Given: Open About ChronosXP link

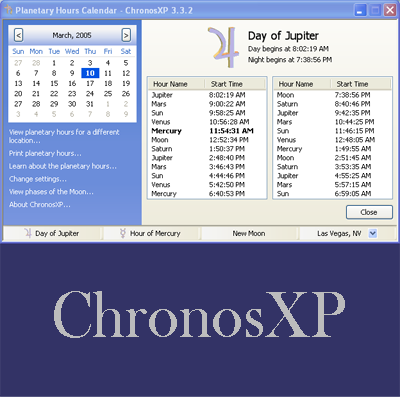Looking at the screenshot, I should pos(40,204).
